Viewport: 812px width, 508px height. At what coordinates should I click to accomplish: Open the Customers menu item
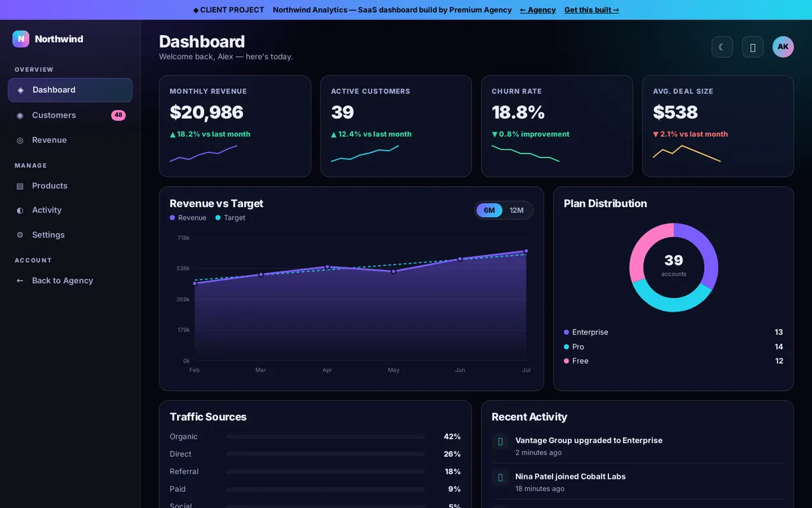click(70, 116)
